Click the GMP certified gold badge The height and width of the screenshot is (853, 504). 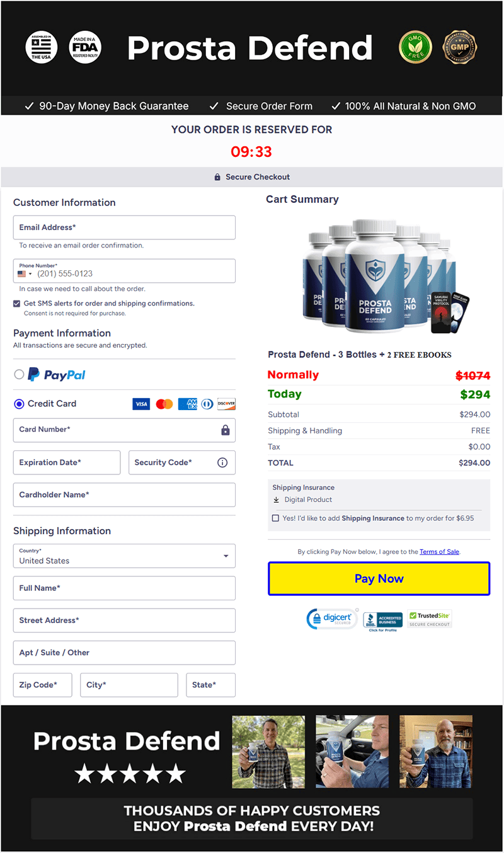click(x=460, y=47)
